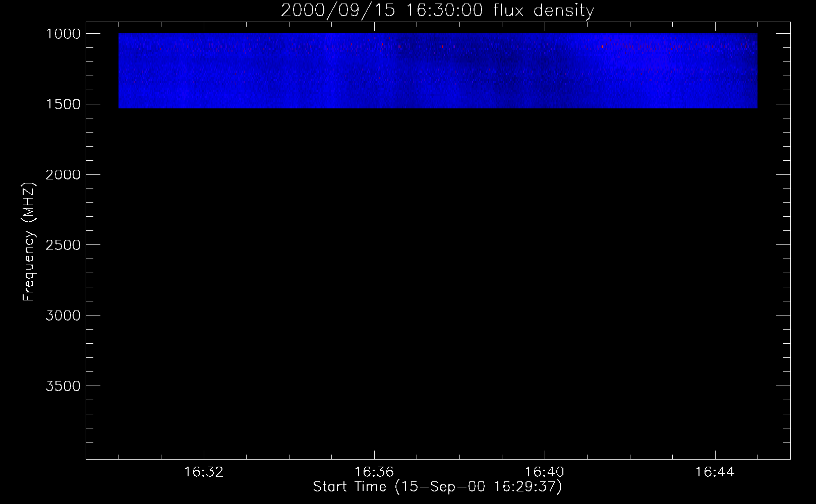The height and width of the screenshot is (504, 816).
Task: Click the 1000 frequency tick label
Action: click(x=63, y=34)
